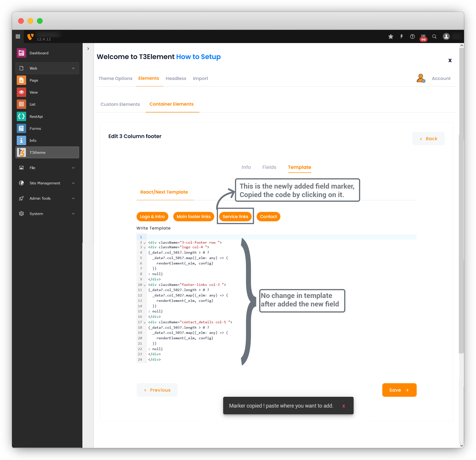Expand the File module group
This screenshot has height=460, width=476.
coord(47,168)
